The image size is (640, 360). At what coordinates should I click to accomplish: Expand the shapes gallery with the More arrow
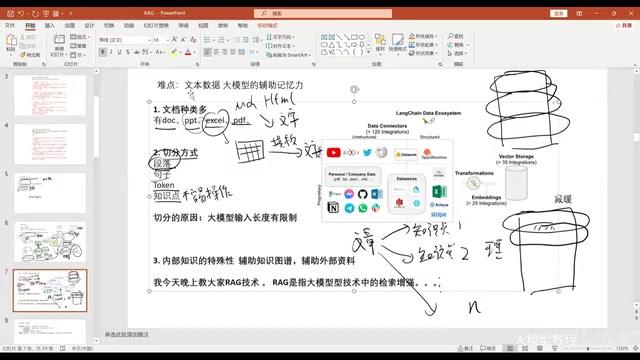point(369,52)
